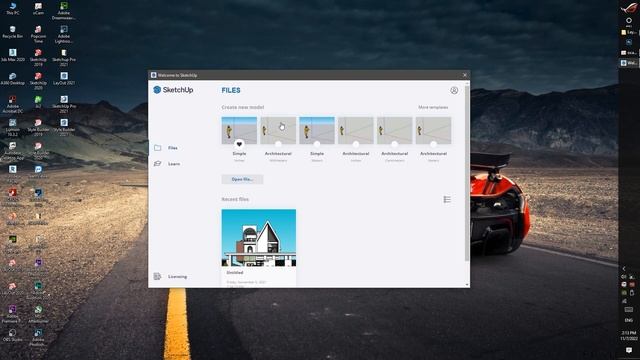Open the oCam desktop icon
The height and width of the screenshot is (360, 640).
[x=38, y=9]
